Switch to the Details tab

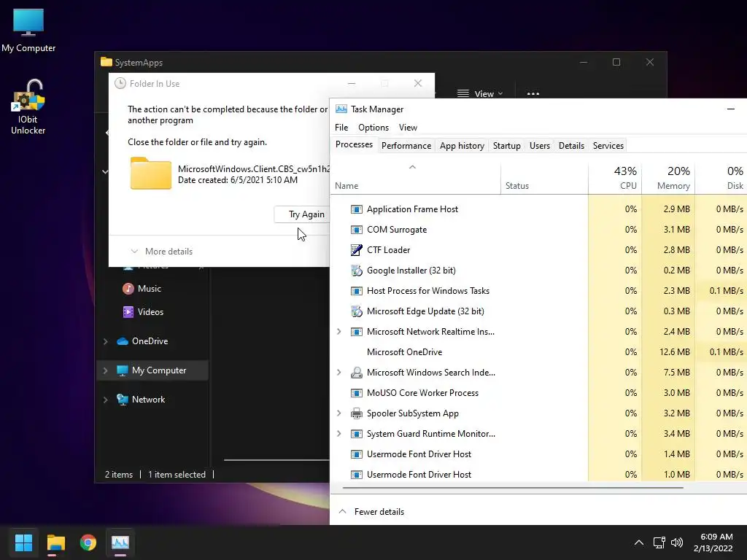point(572,146)
